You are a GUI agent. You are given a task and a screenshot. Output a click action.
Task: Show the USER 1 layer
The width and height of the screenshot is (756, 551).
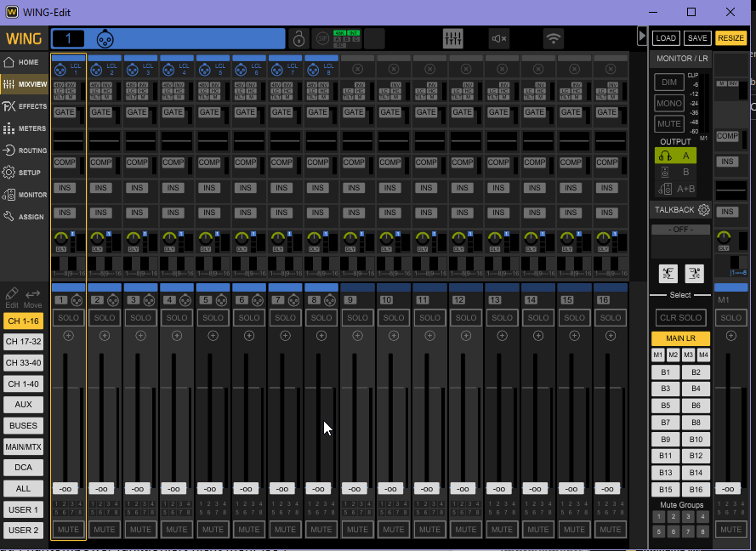23,509
